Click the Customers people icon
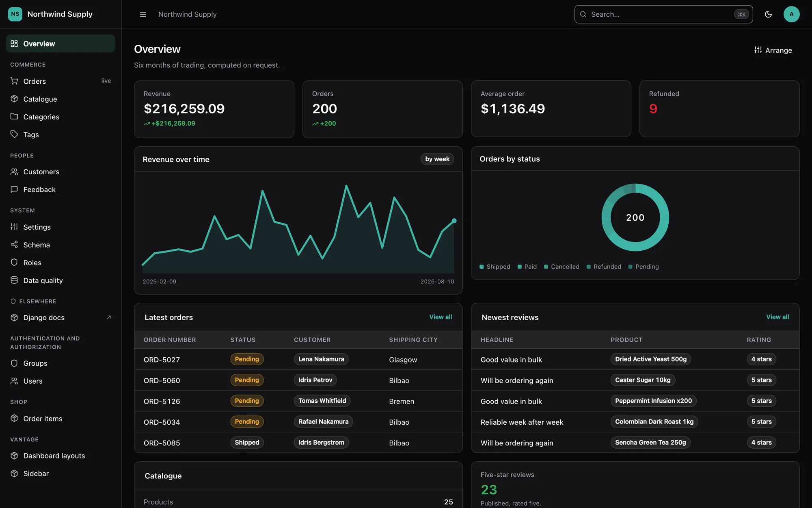The height and width of the screenshot is (508, 812). (x=14, y=172)
